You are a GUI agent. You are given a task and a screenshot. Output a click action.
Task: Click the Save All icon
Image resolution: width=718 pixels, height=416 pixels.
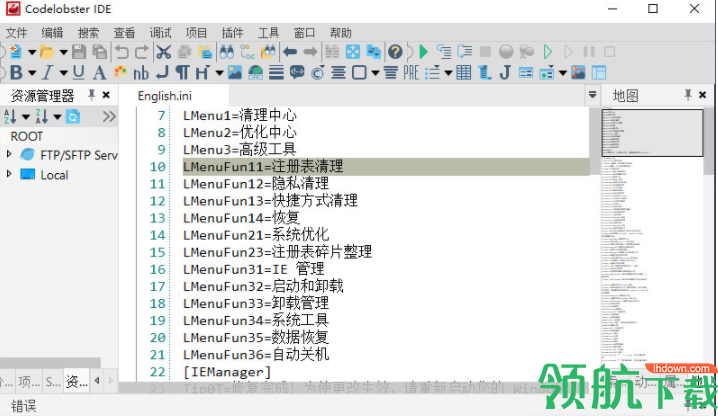(x=99, y=52)
